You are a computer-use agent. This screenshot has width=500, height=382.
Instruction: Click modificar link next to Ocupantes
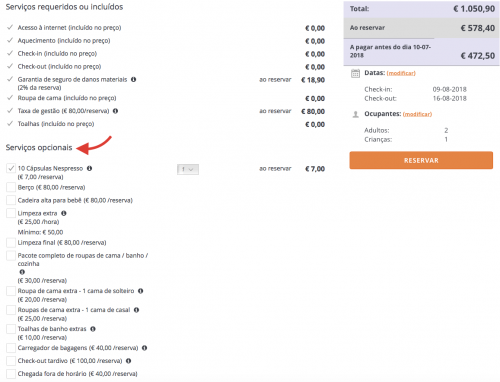[417, 114]
